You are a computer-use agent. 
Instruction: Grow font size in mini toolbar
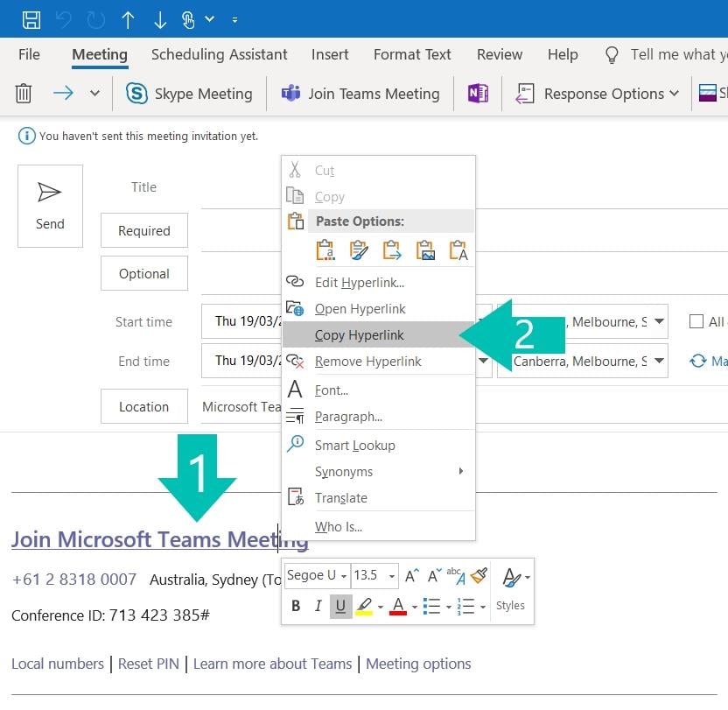click(x=410, y=575)
